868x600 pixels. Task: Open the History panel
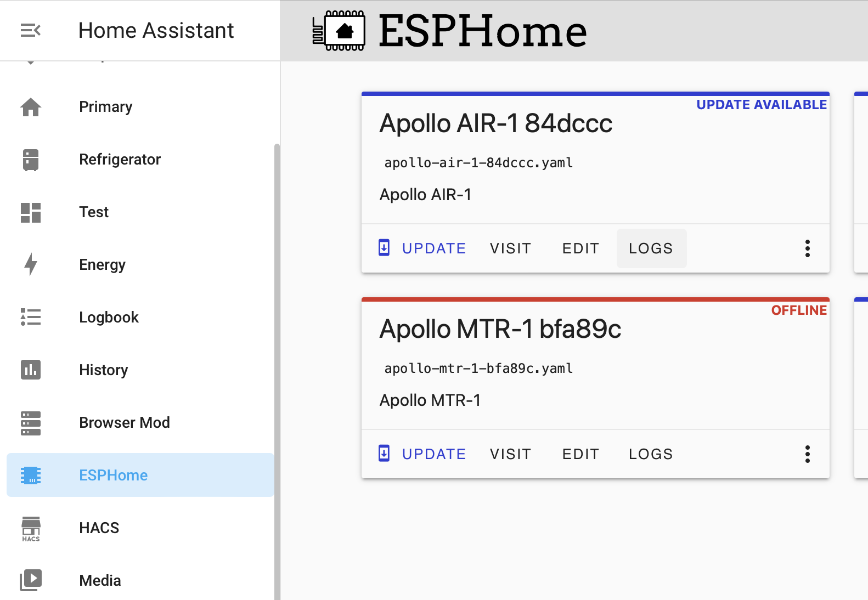(x=140, y=370)
